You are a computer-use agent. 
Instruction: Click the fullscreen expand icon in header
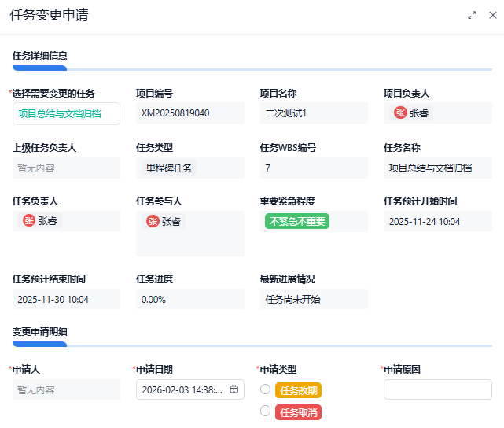[473, 15]
